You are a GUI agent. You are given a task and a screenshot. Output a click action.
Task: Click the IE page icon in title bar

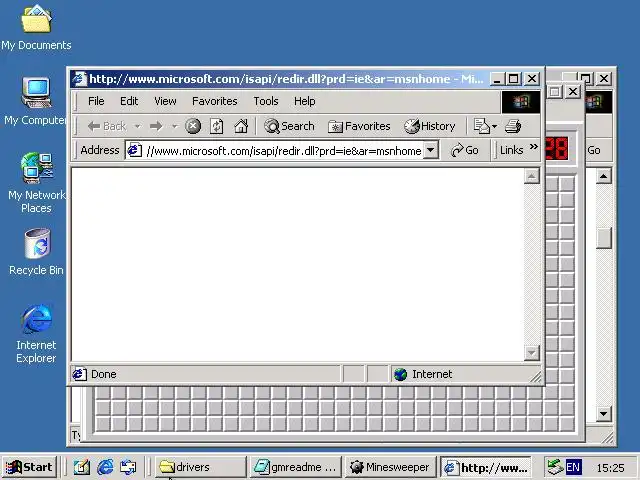80,78
